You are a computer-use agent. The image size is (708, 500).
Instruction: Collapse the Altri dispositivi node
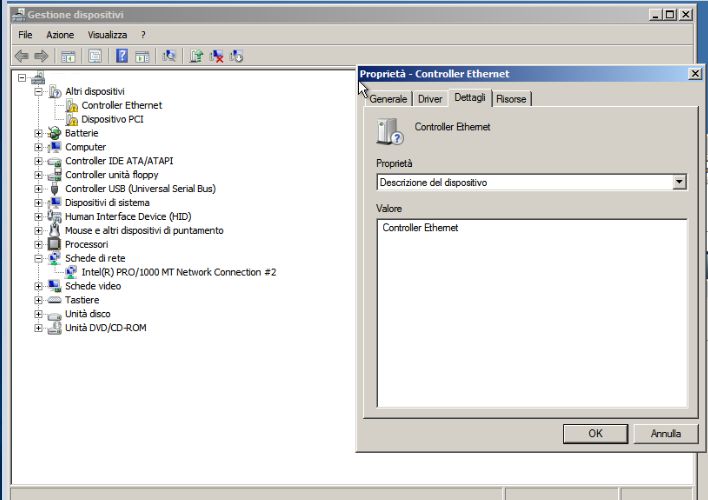(x=39, y=91)
